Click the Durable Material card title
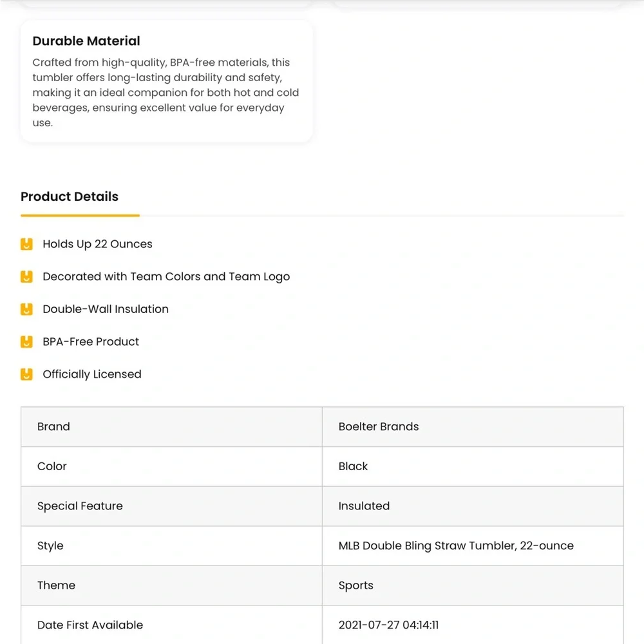The image size is (644, 644). pyautogui.click(x=86, y=41)
